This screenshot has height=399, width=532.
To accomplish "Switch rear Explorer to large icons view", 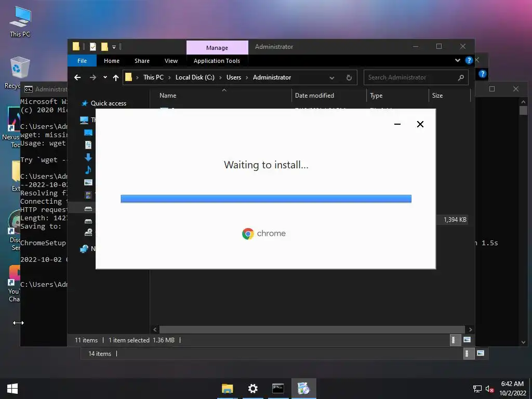I will (481, 353).
